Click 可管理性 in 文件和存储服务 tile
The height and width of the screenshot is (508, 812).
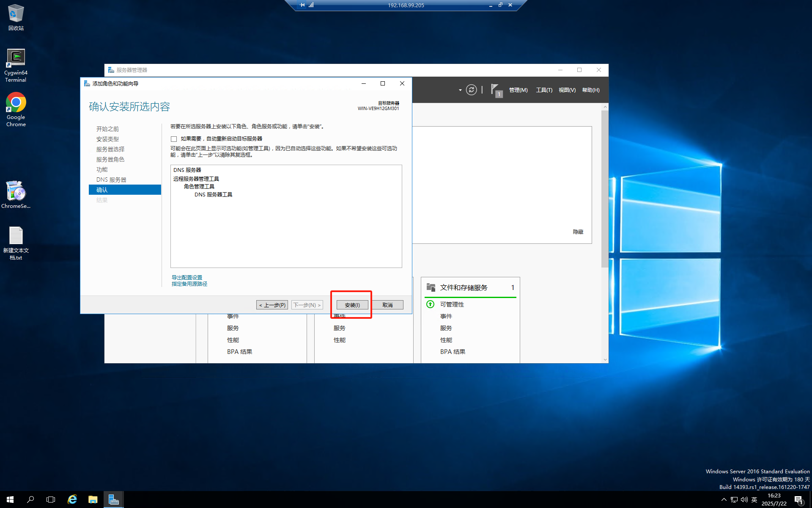point(452,304)
